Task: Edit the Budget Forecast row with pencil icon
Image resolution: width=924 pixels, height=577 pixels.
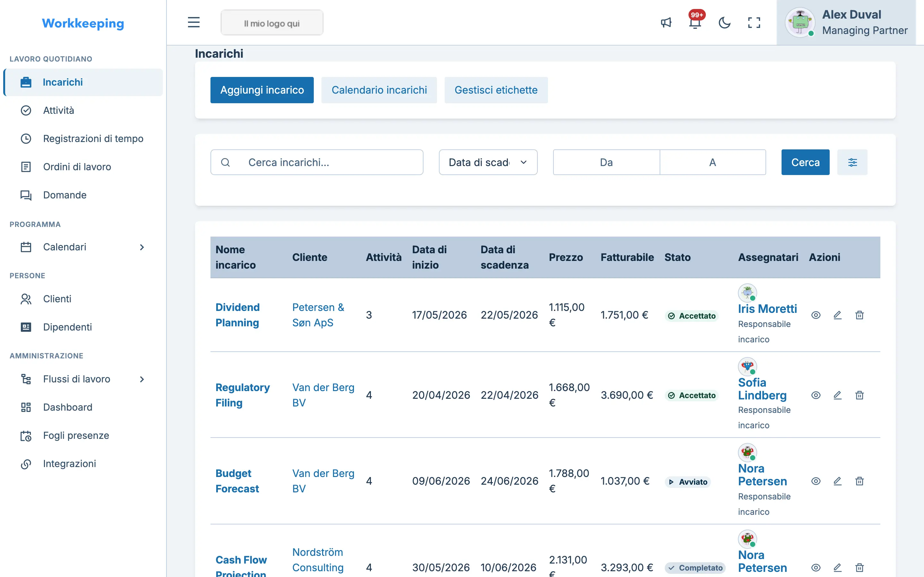Action: point(837,481)
